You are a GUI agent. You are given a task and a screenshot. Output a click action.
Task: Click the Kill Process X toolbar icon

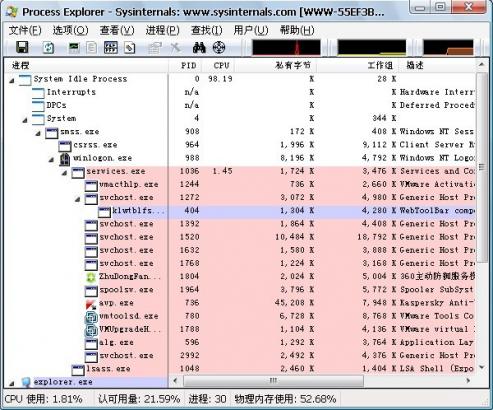(x=176, y=48)
